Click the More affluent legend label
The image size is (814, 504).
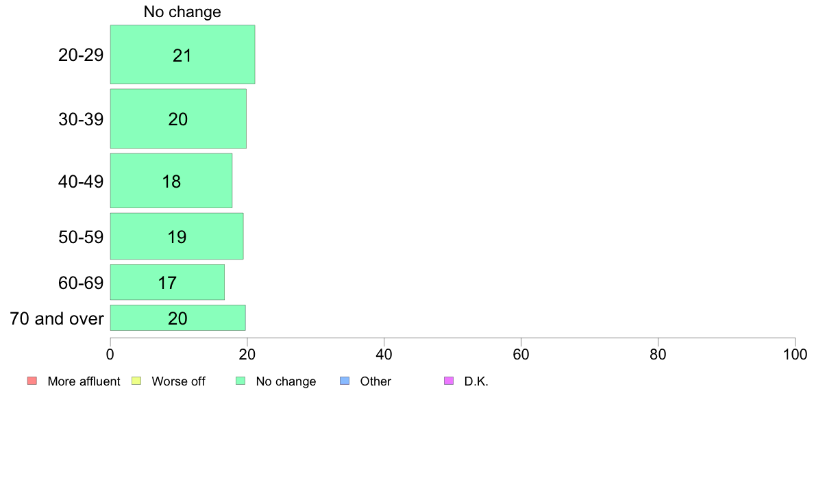84,381
